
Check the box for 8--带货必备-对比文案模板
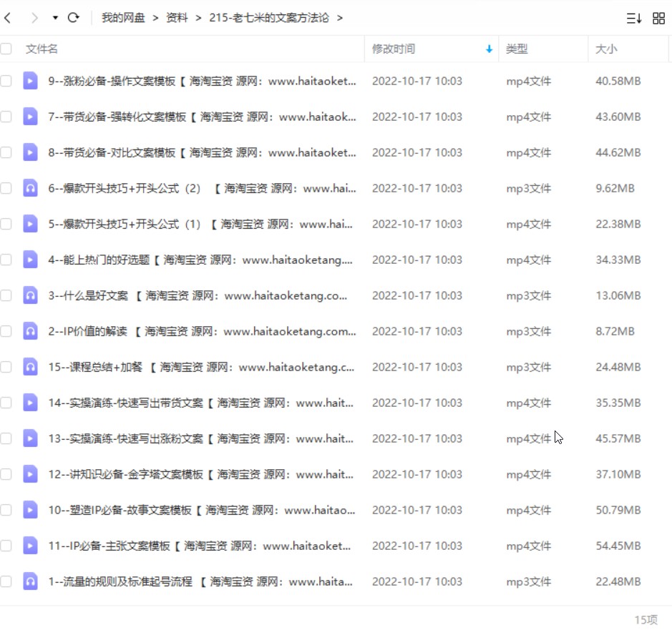[x=6, y=152]
